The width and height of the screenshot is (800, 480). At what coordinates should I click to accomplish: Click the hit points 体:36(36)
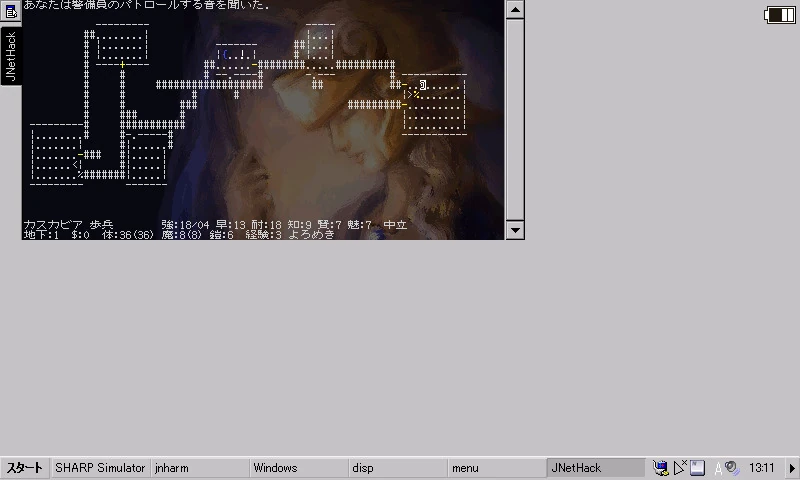pyautogui.click(x=128, y=235)
